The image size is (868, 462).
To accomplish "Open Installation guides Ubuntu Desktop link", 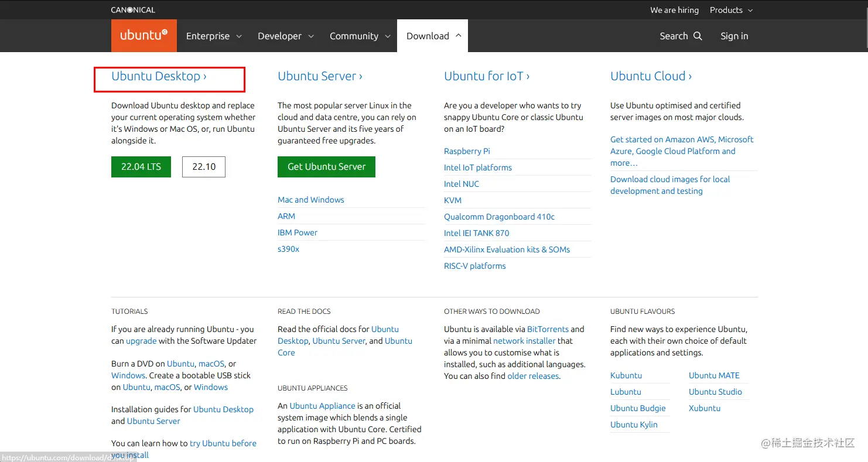I will pyautogui.click(x=223, y=409).
